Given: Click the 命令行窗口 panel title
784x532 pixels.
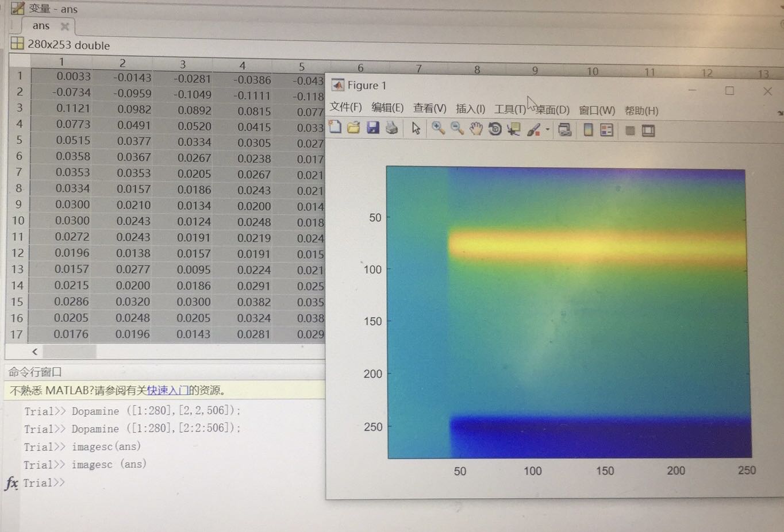Looking at the screenshot, I should [35, 372].
